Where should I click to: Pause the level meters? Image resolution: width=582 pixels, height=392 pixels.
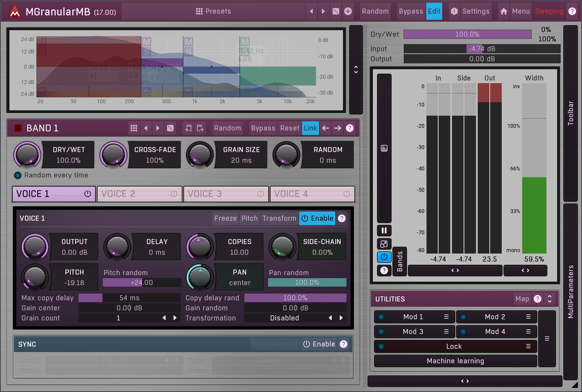[x=384, y=230]
